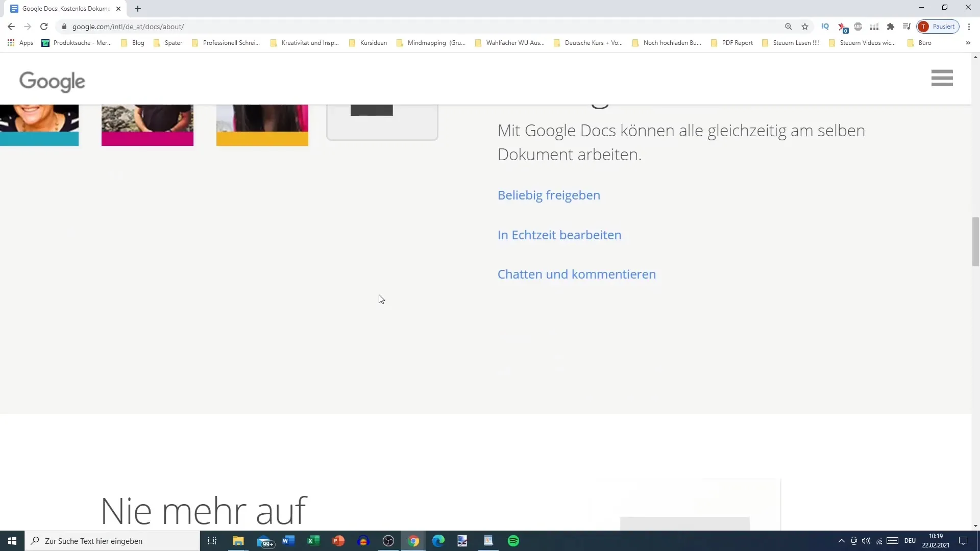Screen dimensions: 980x551
Task: Open the Blog bookmark folder
Action: click(x=133, y=43)
